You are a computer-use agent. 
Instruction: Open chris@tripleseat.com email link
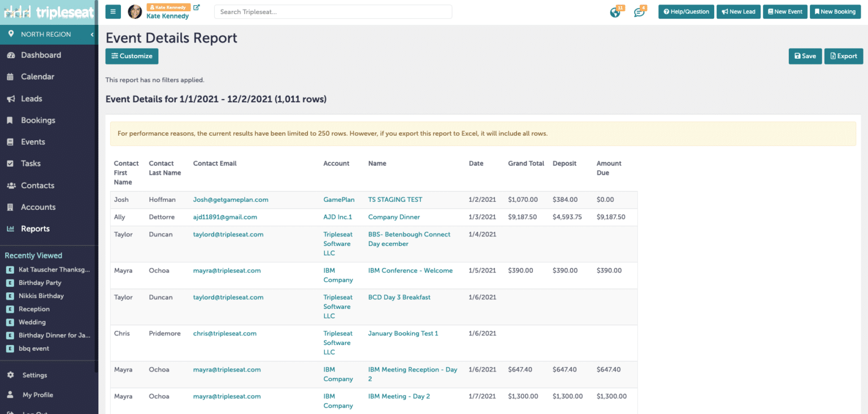point(225,334)
